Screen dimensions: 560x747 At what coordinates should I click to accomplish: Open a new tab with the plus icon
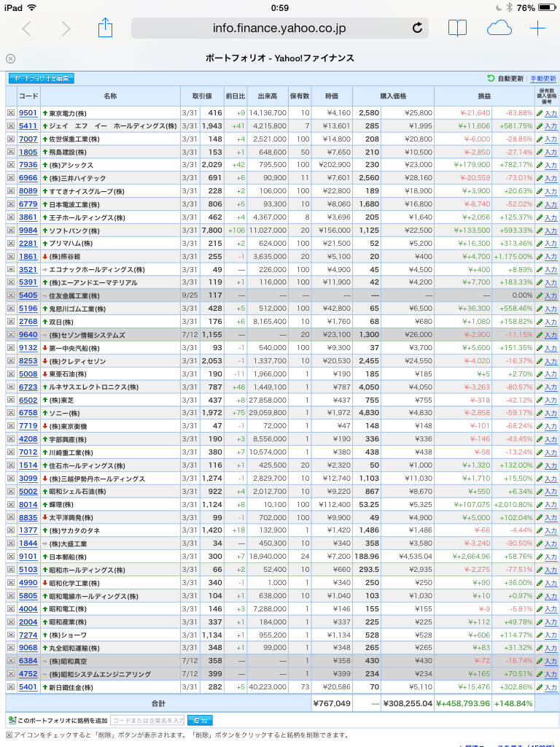pos(537,28)
